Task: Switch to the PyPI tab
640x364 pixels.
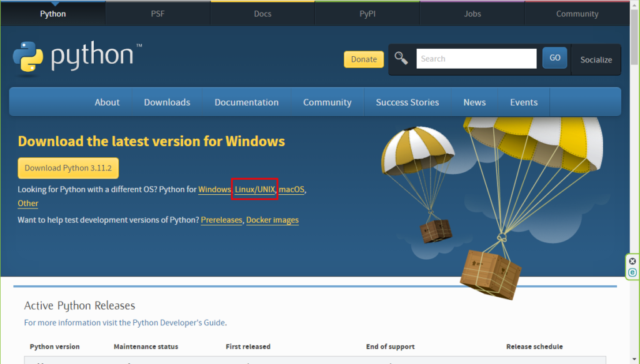Action: [x=367, y=13]
